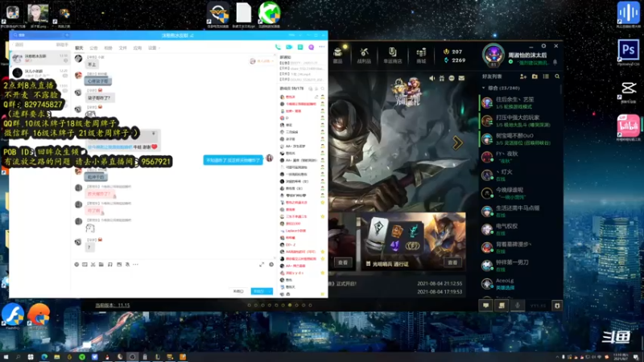Switch to the 公告 tab in QQ group
This screenshot has width=644, height=362.
click(93, 48)
